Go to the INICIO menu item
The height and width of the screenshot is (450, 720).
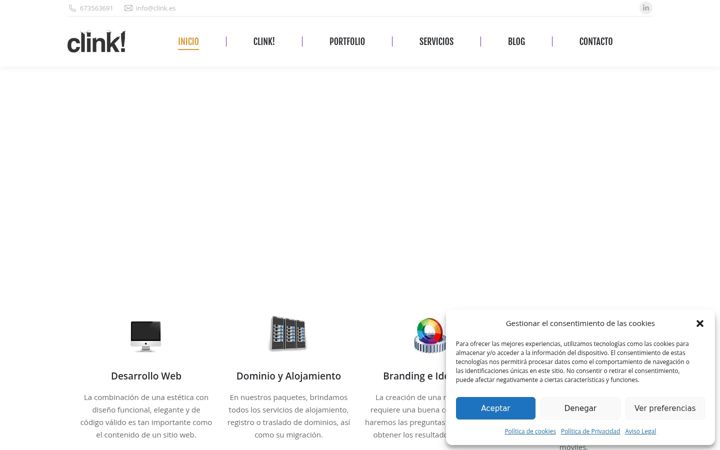188,41
